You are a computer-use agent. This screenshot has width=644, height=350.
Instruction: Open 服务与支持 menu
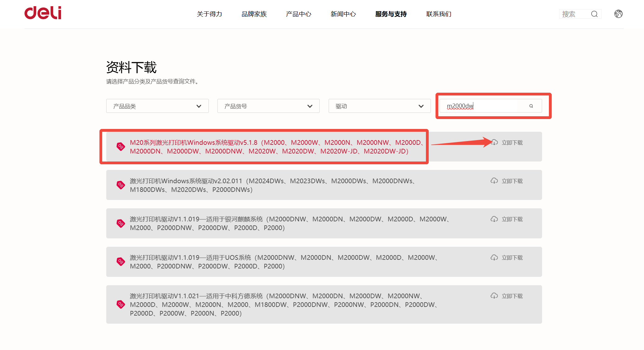tap(391, 14)
